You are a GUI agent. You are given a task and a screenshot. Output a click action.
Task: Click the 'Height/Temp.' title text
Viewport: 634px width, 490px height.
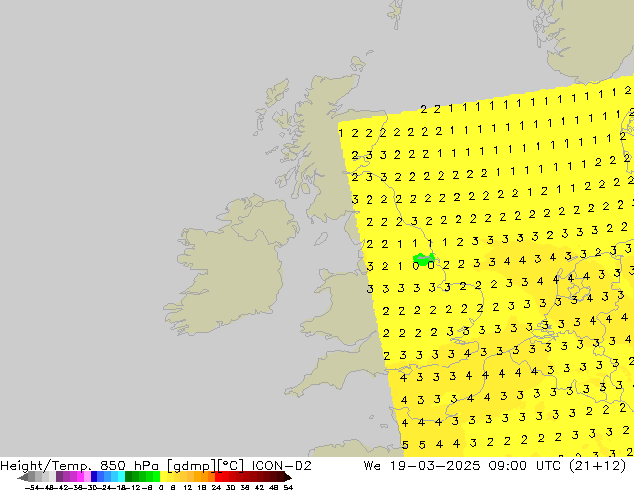point(46,466)
